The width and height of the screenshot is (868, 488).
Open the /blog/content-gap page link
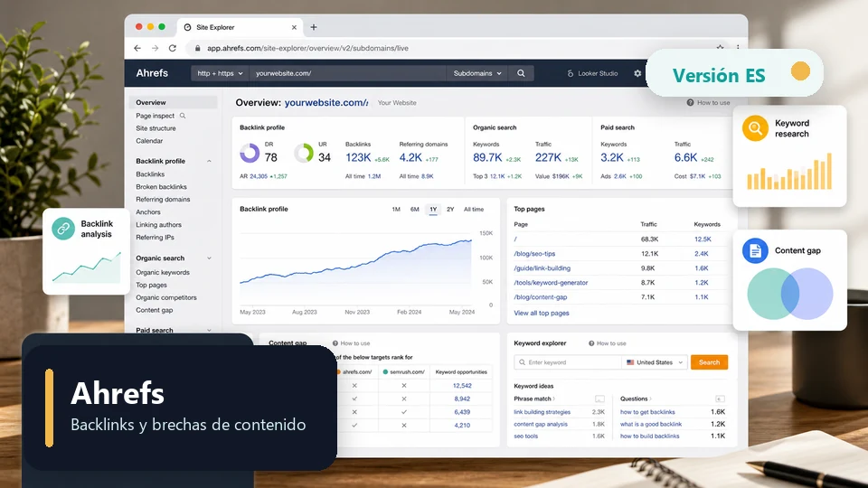[x=541, y=297]
